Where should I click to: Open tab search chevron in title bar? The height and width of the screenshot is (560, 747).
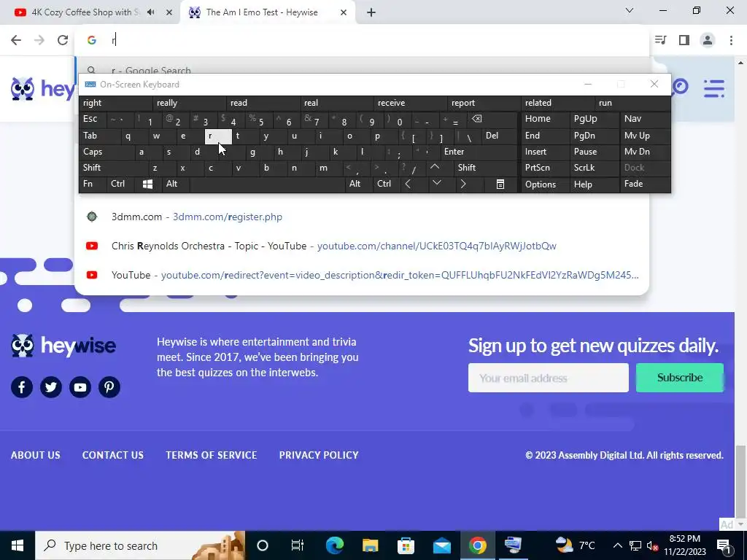click(630, 10)
